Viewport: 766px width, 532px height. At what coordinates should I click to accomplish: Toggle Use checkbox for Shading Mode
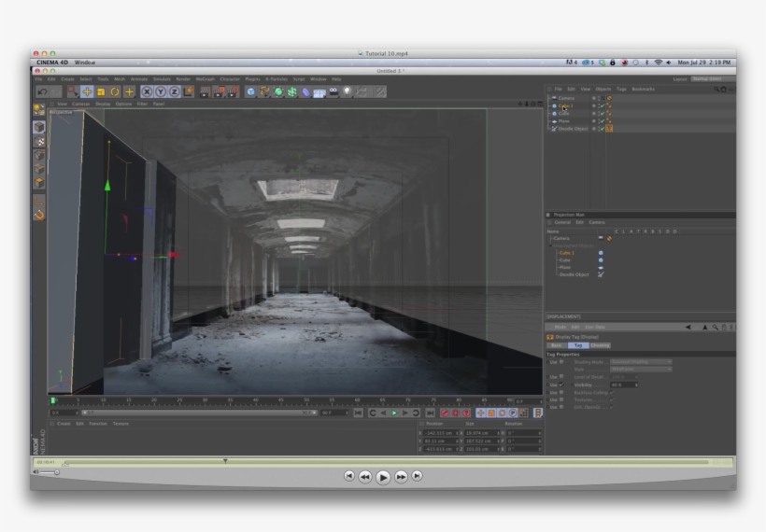pyautogui.click(x=561, y=362)
